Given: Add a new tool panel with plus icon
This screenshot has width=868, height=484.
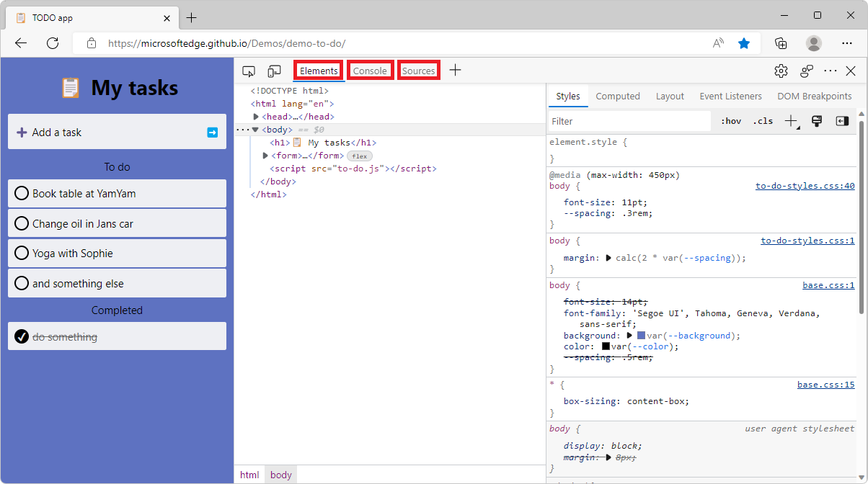Looking at the screenshot, I should (455, 70).
